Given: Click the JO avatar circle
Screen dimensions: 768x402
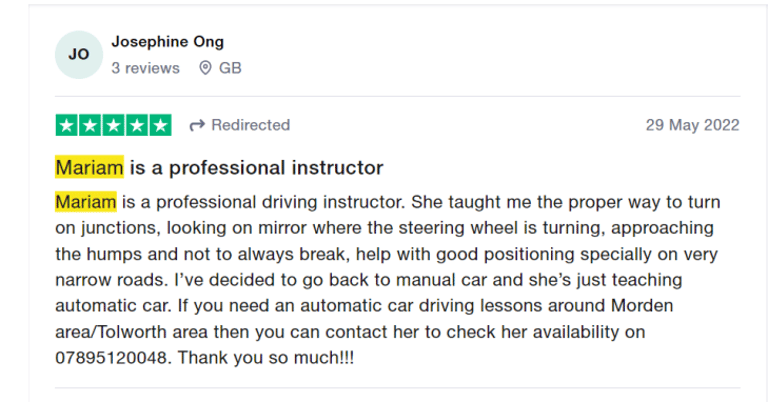Looking at the screenshot, I should click(x=79, y=55).
